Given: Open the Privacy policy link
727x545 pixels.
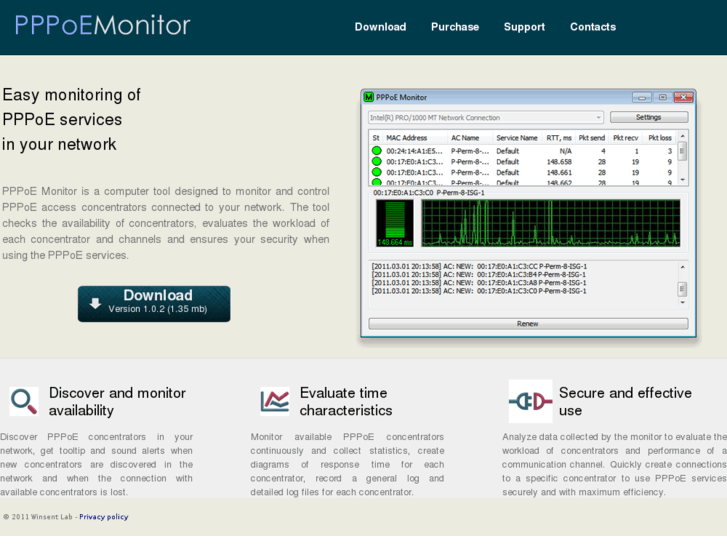Looking at the screenshot, I should [103, 517].
